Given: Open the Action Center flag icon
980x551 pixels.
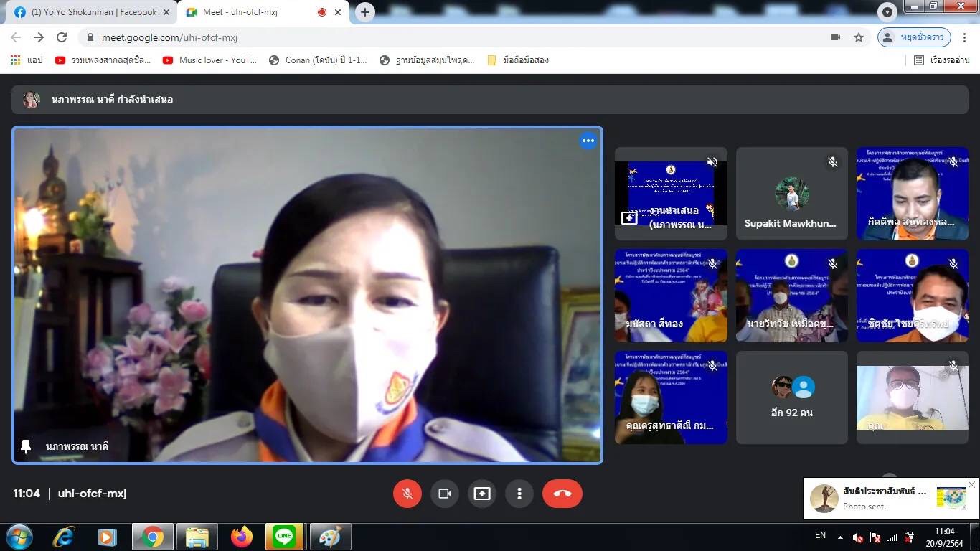Looking at the screenshot, I should pyautogui.click(x=875, y=537).
